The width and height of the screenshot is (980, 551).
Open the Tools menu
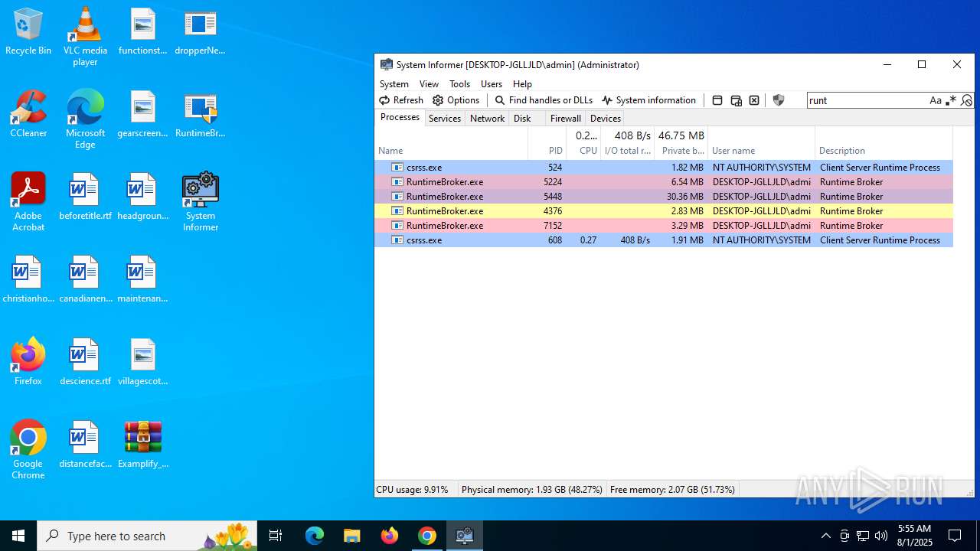click(459, 84)
